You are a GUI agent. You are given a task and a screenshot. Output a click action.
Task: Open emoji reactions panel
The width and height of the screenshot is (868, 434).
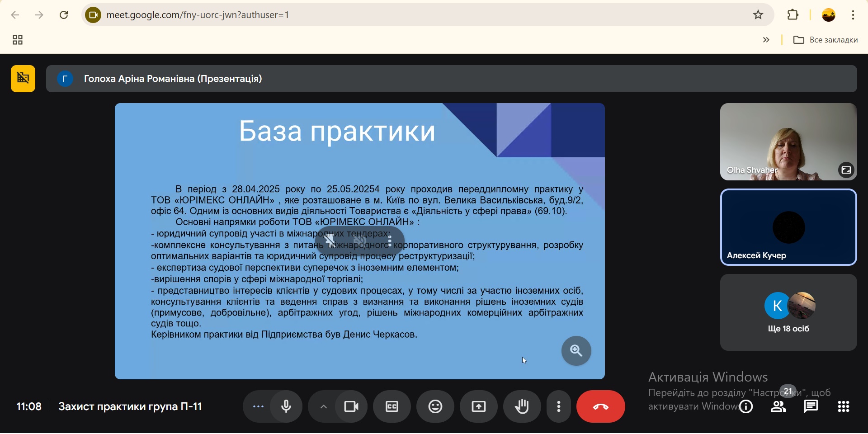(435, 407)
